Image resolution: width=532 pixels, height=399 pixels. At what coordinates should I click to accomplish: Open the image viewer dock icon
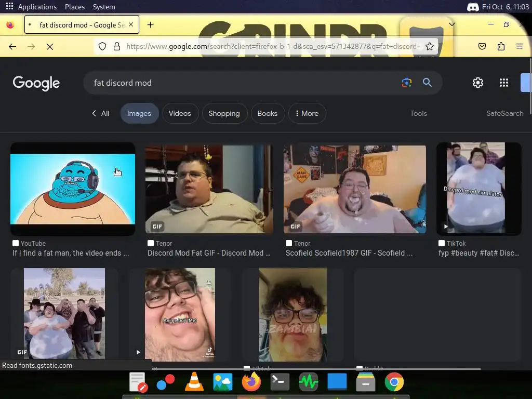pyautogui.click(x=222, y=382)
